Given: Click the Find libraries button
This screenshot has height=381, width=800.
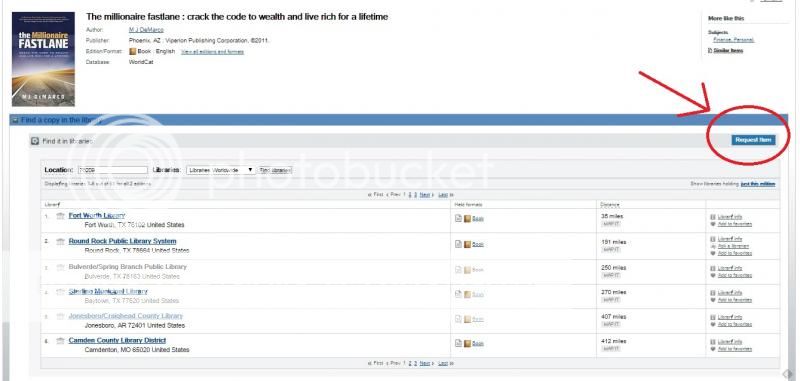Looking at the screenshot, I should tap(276, 170).
